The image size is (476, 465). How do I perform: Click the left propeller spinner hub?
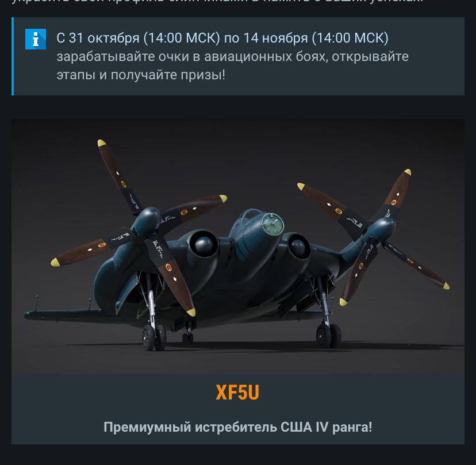[x=147, y=221]
